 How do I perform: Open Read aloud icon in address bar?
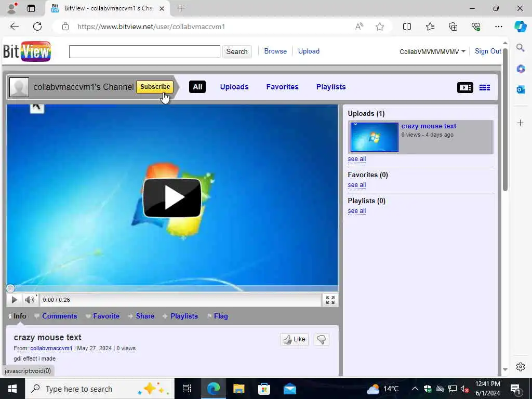(359, 26)
